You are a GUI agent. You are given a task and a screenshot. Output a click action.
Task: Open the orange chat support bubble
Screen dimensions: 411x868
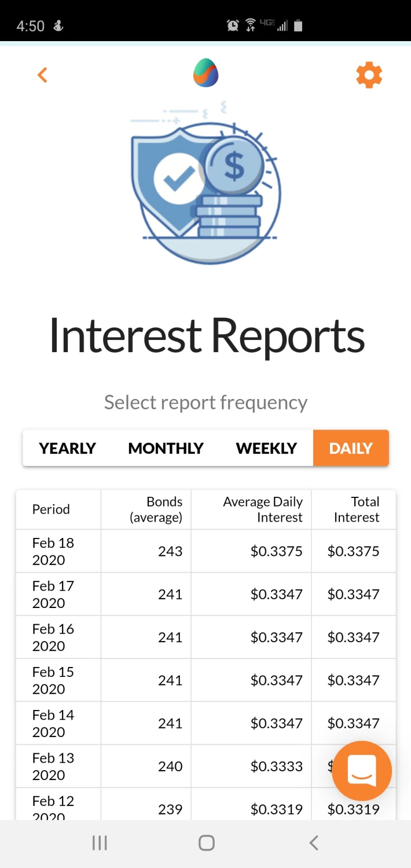click(362, 771)
